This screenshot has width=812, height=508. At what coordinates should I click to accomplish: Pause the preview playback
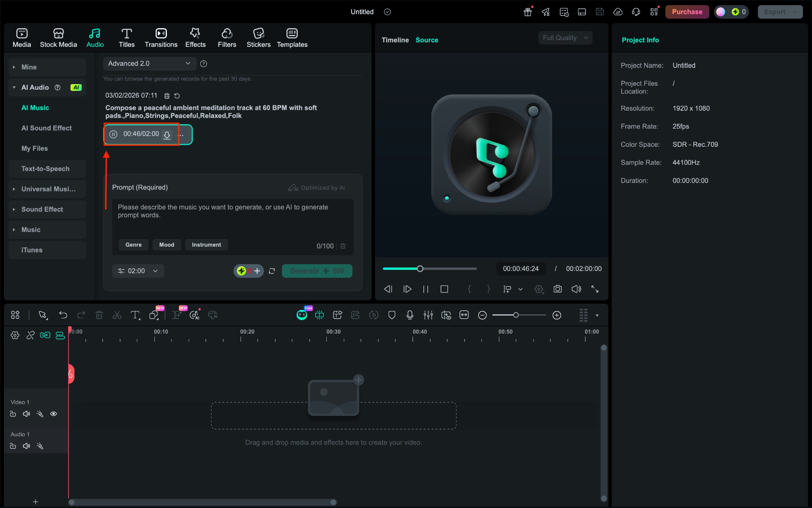tap(425, 289)
